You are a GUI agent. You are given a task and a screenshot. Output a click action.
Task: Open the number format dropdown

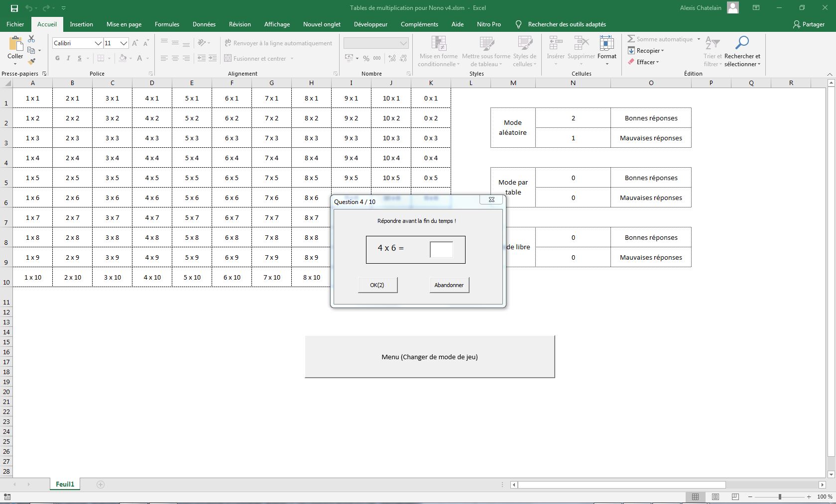tap(403, 43)
